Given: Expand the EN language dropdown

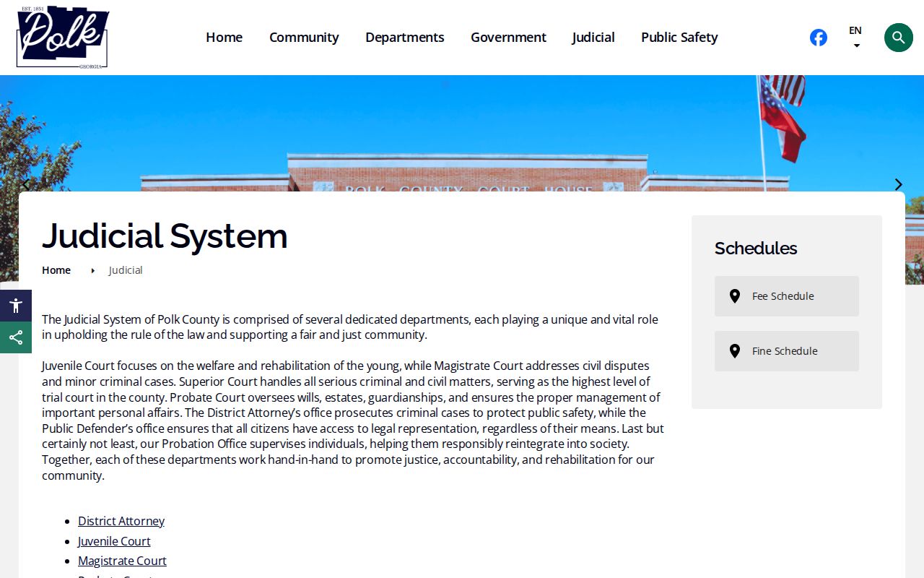Looking at the screenshot, I should pos(855,38).
